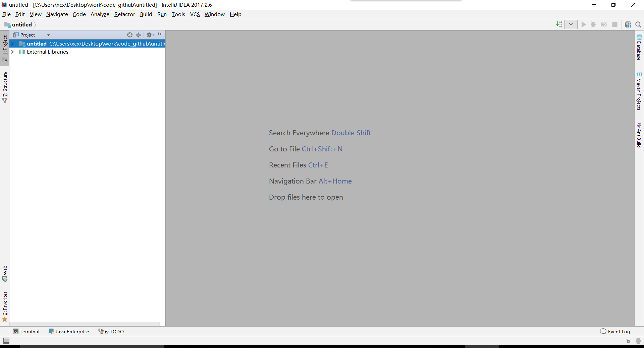Open the VCS menu
Screen dimensions: 644x348
195,14
